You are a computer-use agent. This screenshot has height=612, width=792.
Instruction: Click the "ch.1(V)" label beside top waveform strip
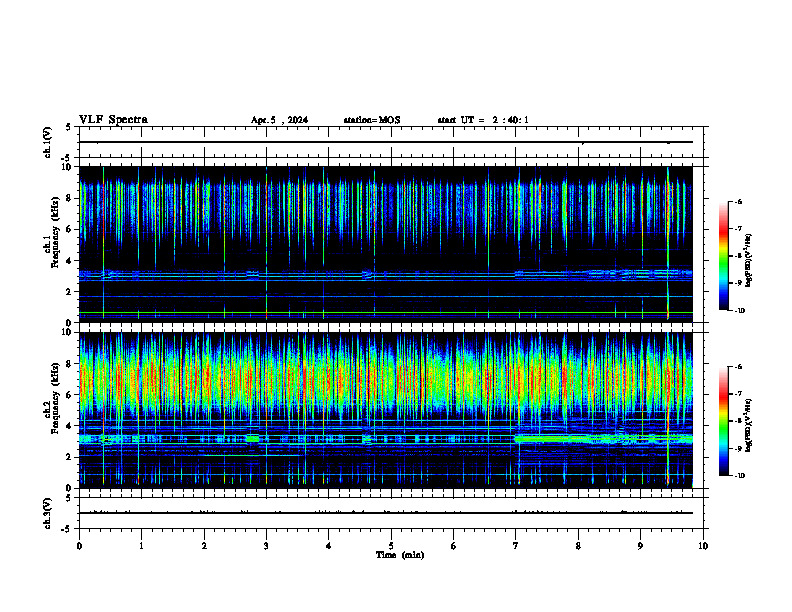pos(47,142)
